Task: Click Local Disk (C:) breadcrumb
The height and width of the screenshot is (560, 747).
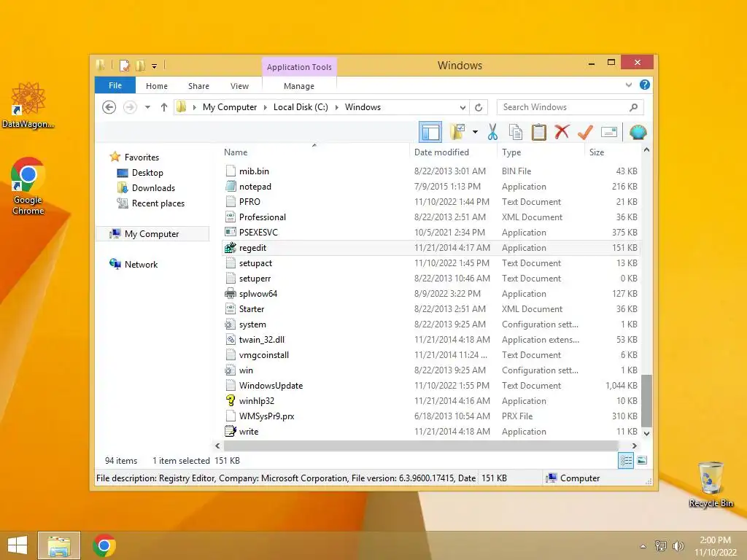Action: pyautogui.click(x=301, y=107)
